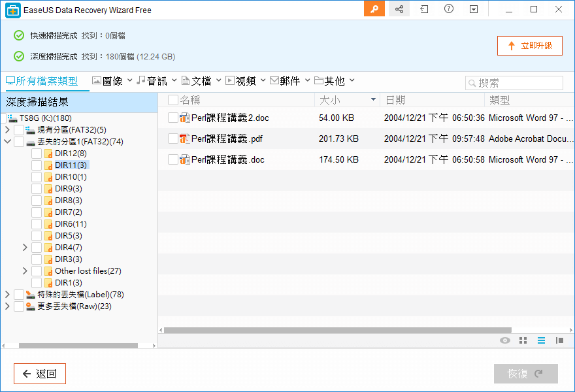Click the export scan session icon

coord(423,9)
